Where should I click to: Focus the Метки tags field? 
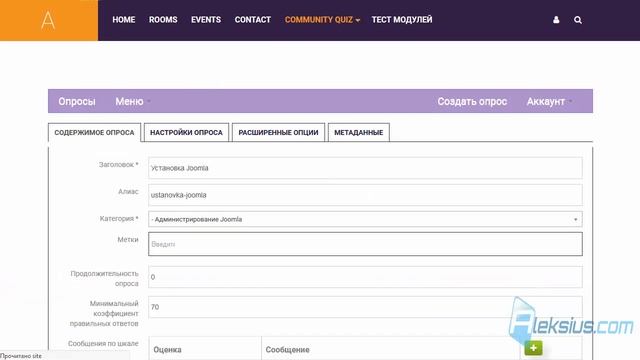(365, 244)
